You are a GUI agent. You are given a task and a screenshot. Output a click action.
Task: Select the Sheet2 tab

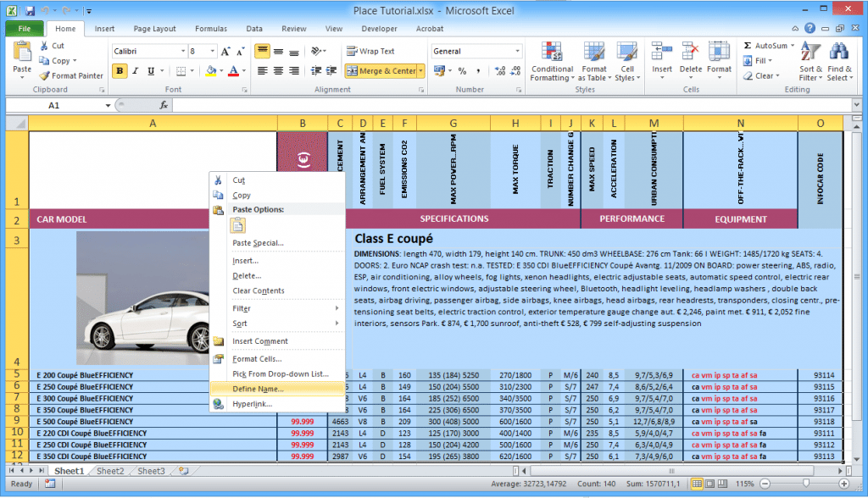point(109,471)
